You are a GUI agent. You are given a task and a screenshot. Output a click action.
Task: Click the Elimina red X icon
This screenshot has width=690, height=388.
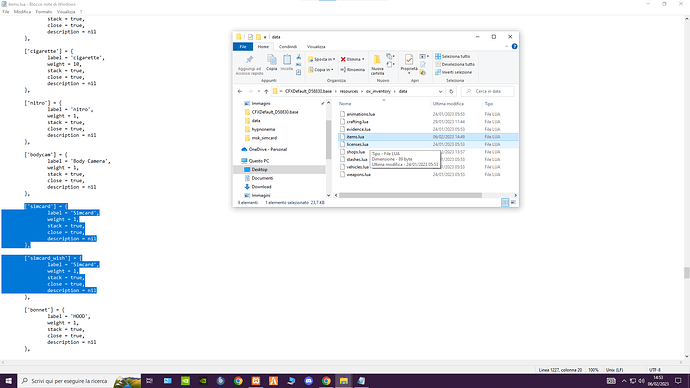point(343,59)
